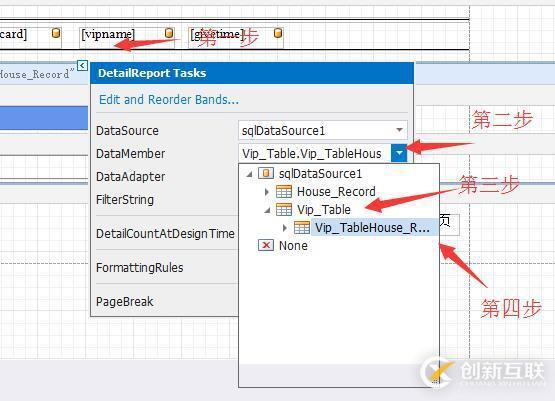This screenshot has width=555, height=401.
Task: Collapse the sqlDataSource1 root node
Action: [x=249, y=174]
